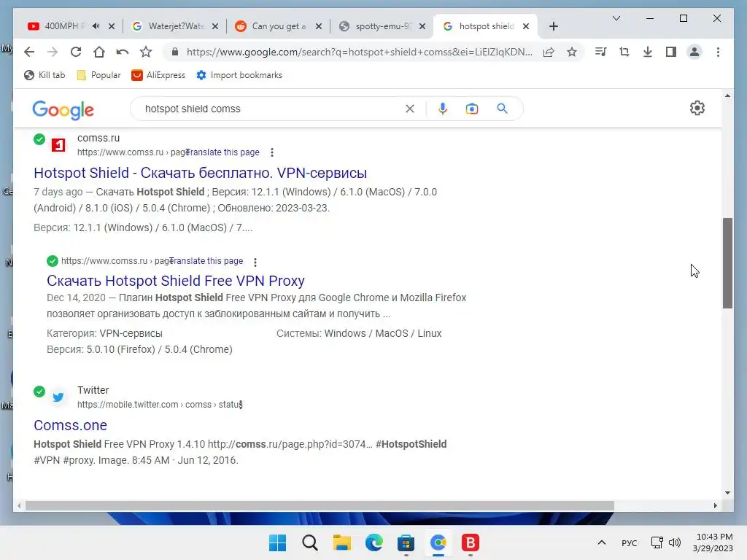Open the Windows Start menu
This screenshot has width=747, height=560.
[277, 542]
